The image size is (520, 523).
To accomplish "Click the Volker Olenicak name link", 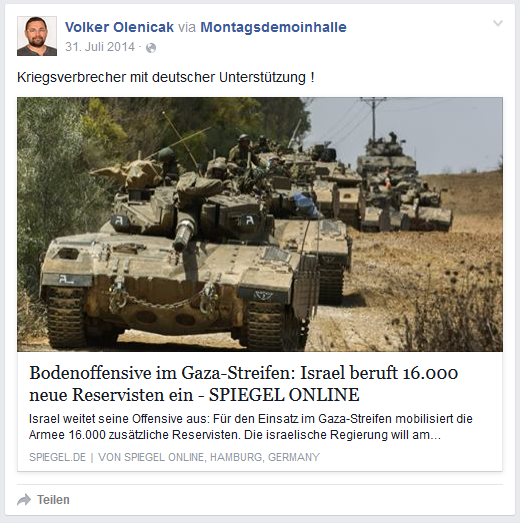I will coord(119,27).
